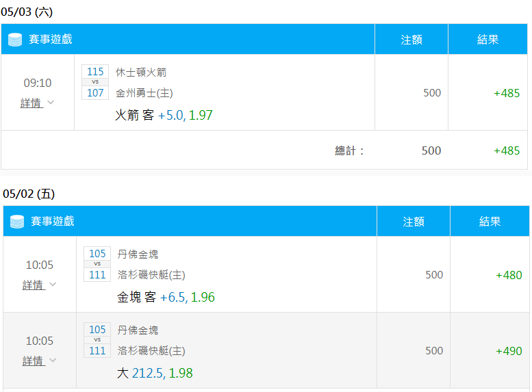Click the +490 result value

(x=509, y=351)
